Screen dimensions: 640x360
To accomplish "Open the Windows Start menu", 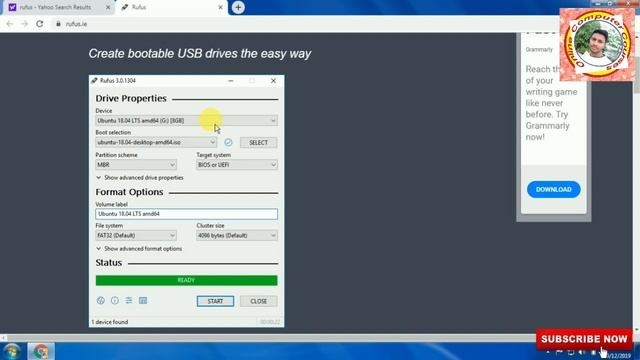I will (12, 351).
